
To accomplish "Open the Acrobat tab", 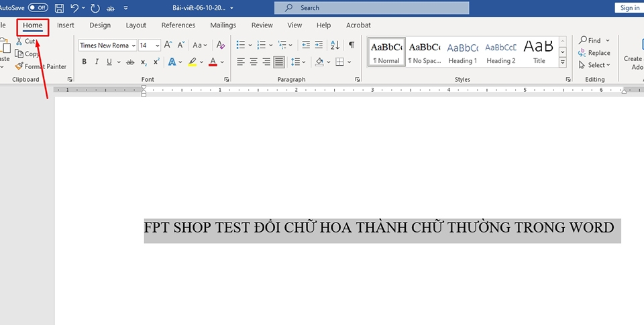I will (x=358, y=25).
